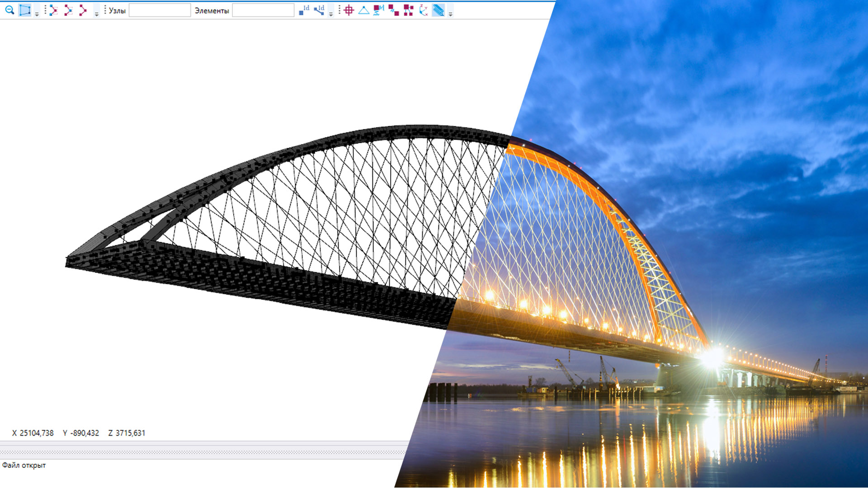
Task: Click into the Элементы input field
Action: tap(263, 10)
